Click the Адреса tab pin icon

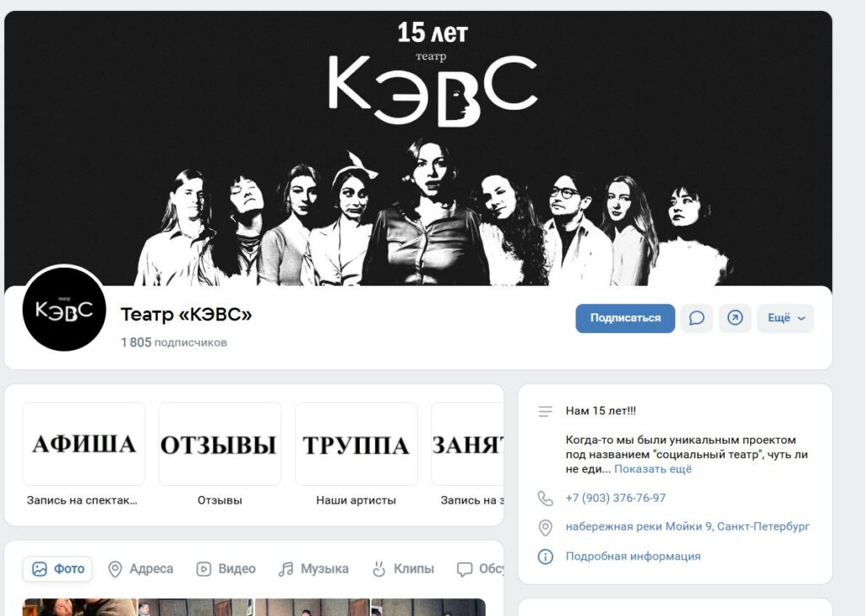click(x=115, y=569)
